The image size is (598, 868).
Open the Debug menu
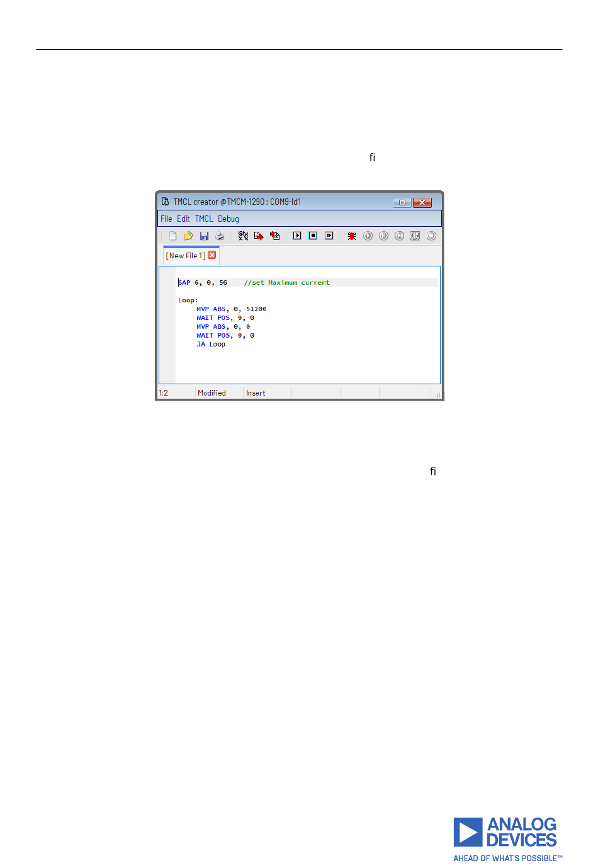[x=228, y=219]
